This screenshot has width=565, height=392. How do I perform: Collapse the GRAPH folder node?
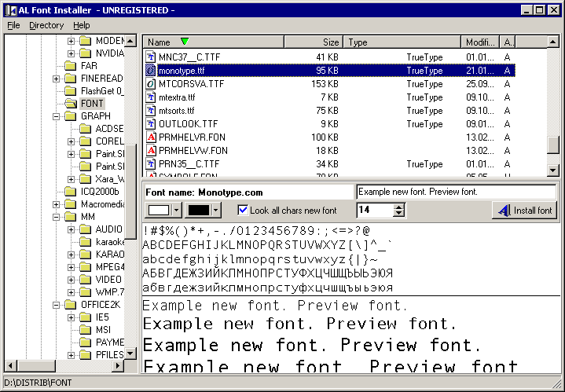pyautogui.click(x=56, y=116)
